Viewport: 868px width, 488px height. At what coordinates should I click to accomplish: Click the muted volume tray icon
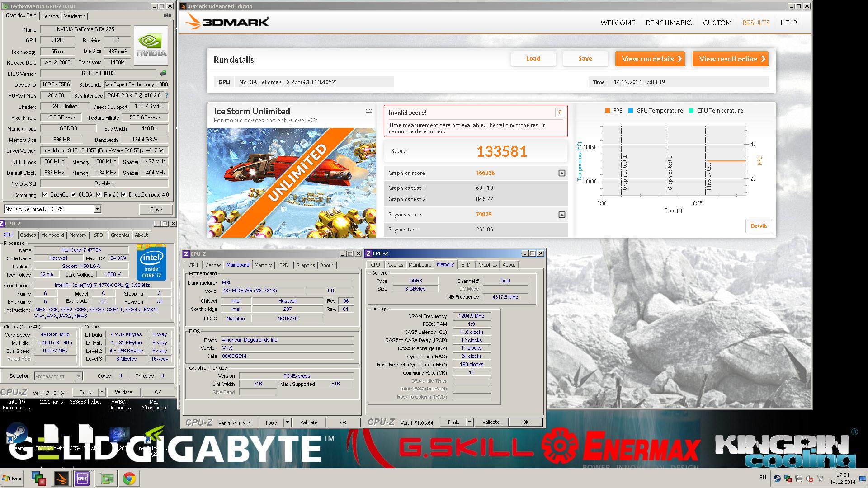click(x=809, y=479)
